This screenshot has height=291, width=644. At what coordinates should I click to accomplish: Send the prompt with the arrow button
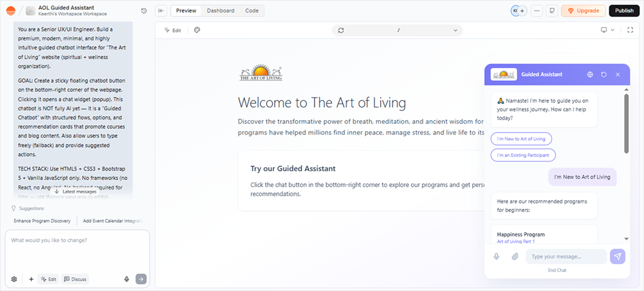[x=141, y=279]
